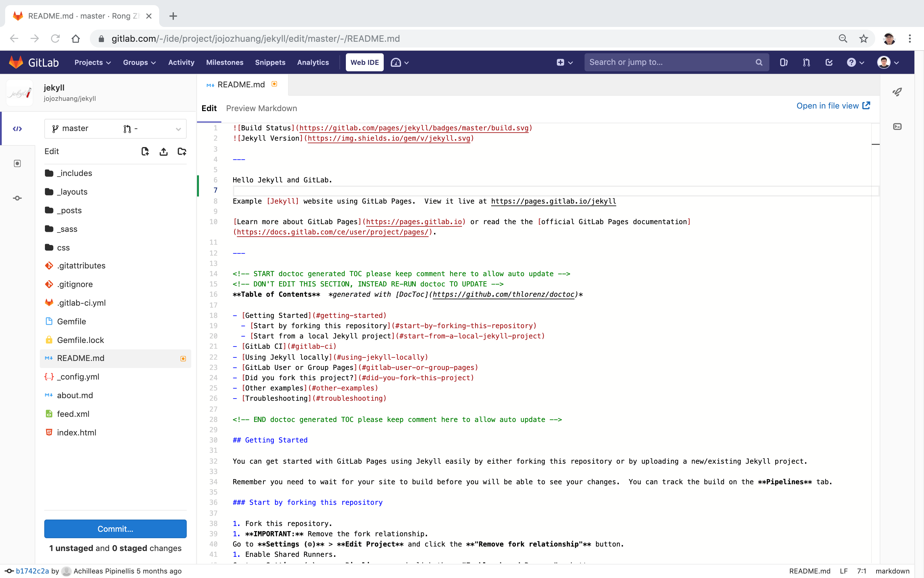Open the Edit activity icon in left sidebar
Screen dimensions: 924x578
pyautogui.click(x=17, y=128)
